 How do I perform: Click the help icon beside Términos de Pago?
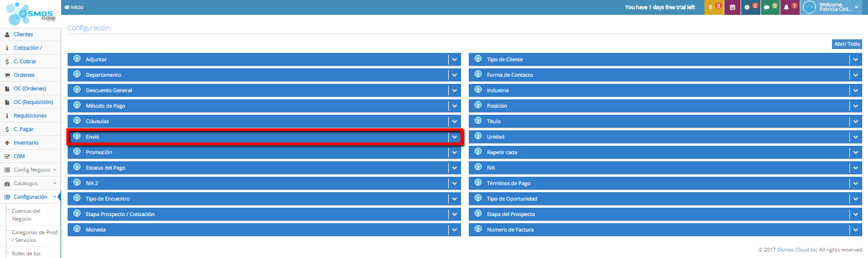click(x=478, y=183)
